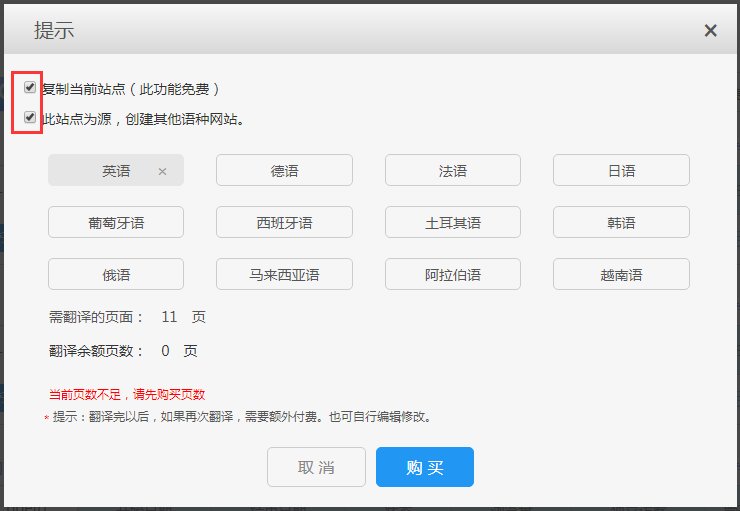Click the blue 购买 button

tap(424, 467)
